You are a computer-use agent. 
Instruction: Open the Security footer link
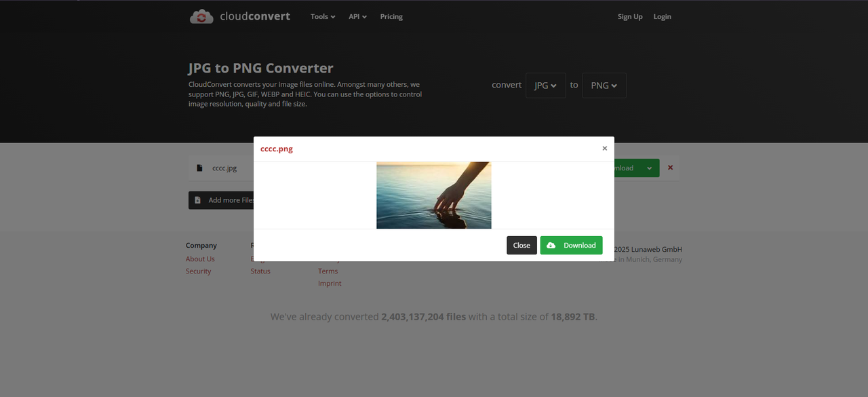(x=199, y=271)
